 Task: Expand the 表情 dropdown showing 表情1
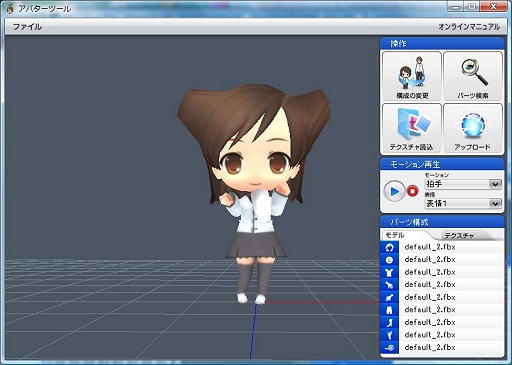point(463,203)
